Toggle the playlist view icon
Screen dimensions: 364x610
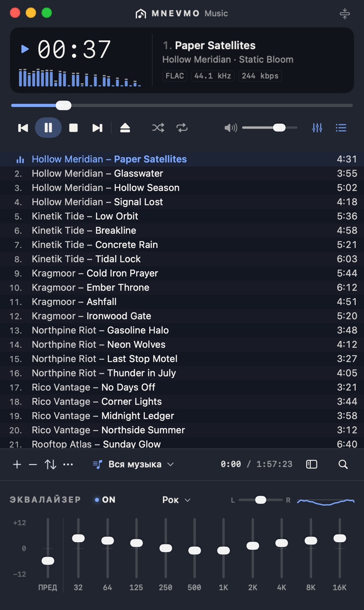[341, 128]
